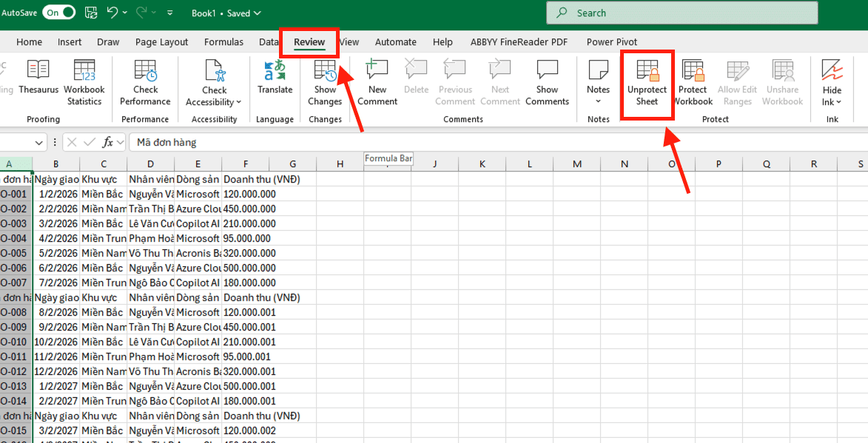The width and height of the screenshot is (868, 443).
Task: Click Show Changes icon
Action: click(x=325, y=83)
